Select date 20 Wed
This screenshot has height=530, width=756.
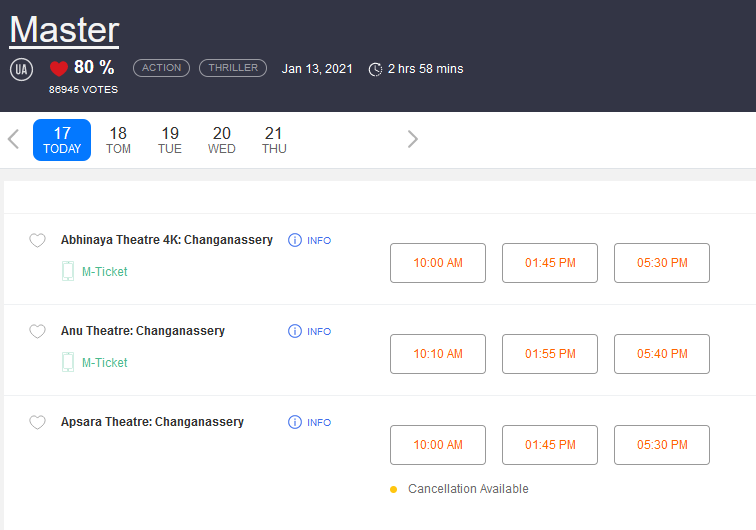pyautogui.click(x=222, y=140)
